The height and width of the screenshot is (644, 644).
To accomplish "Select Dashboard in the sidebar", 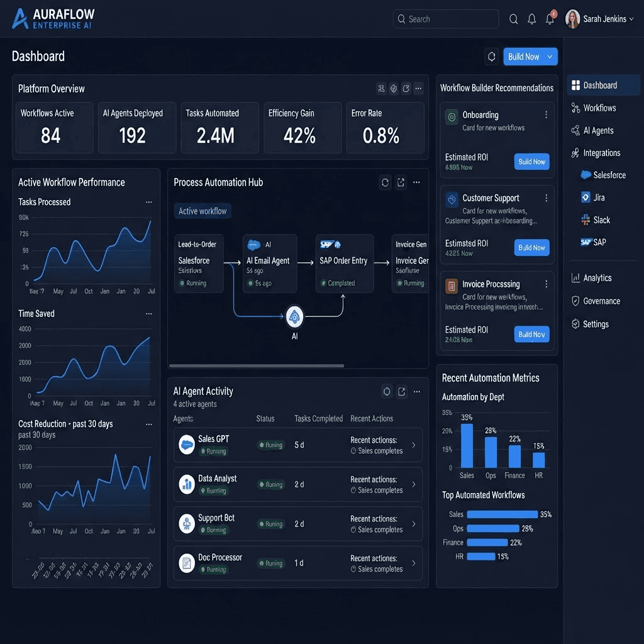I will [603, 86].
